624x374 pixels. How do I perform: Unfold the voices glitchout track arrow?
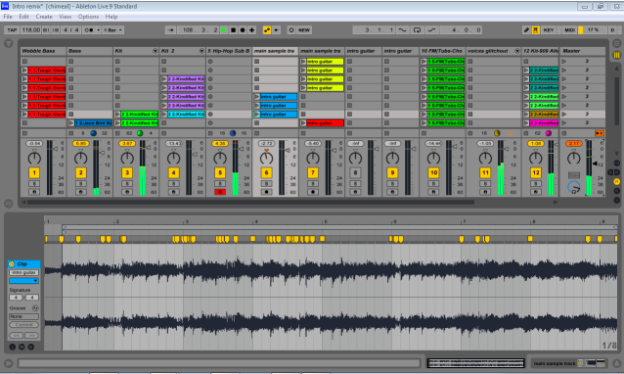pyautogui.click(x=517, y=51)
